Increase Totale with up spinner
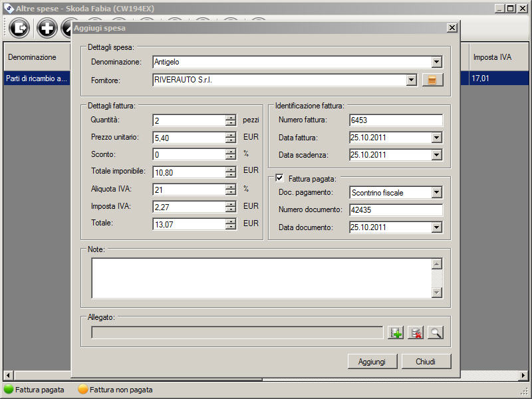 tap(231, 221)
